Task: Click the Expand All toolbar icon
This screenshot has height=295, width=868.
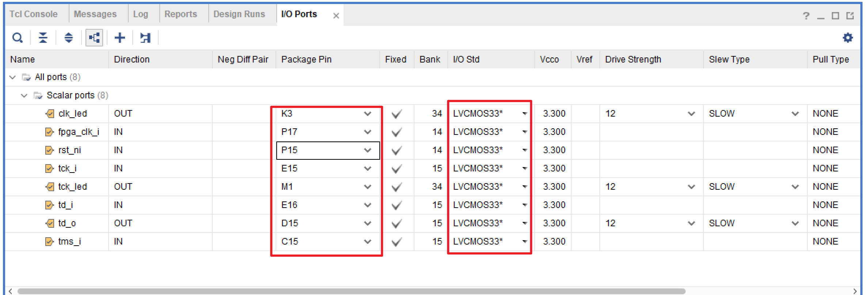Action: [69, 38]
